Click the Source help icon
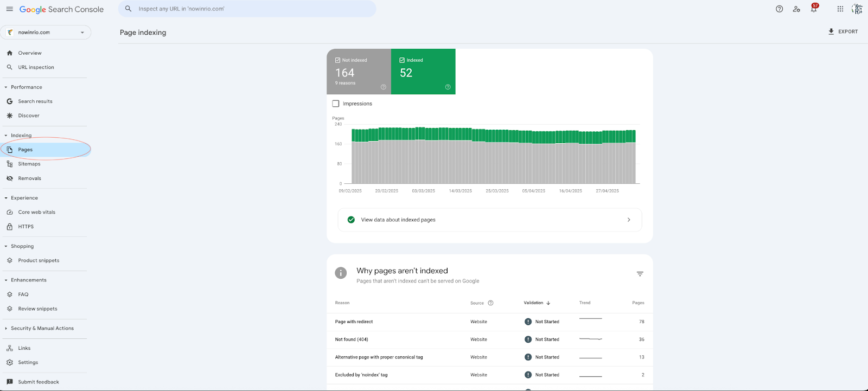Image resolution: width=868 pixels, height=391 pixels. tap(490, 303)
